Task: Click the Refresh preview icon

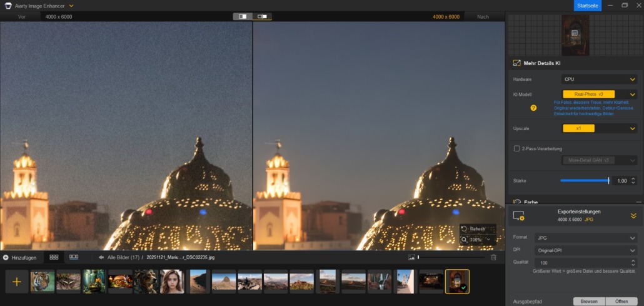Action: coord(464,229)
